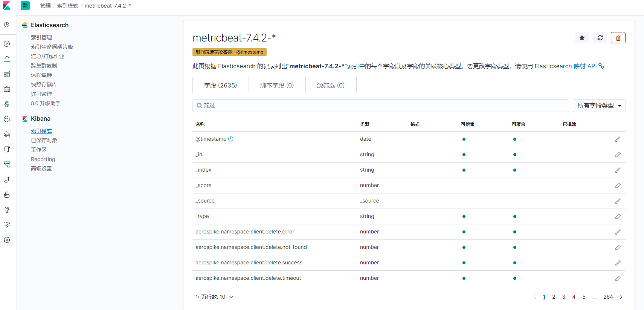
Task: Delete this index pattern with trash icon
Action: (618, 38)
